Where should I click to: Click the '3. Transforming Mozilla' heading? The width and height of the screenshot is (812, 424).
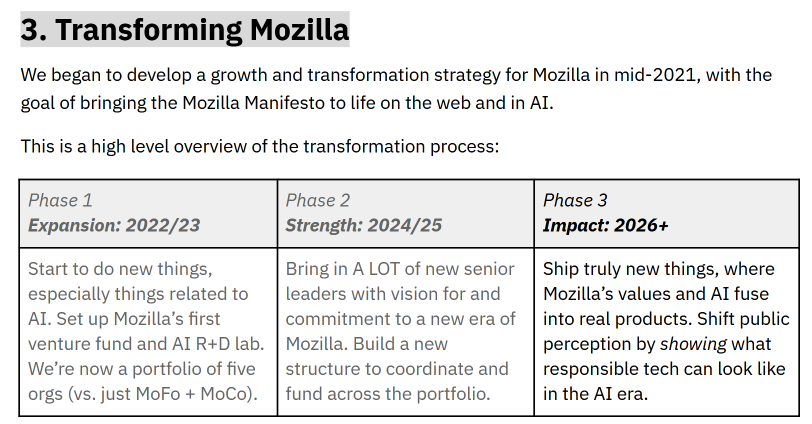pyautogui.click(x=185, y=30)
